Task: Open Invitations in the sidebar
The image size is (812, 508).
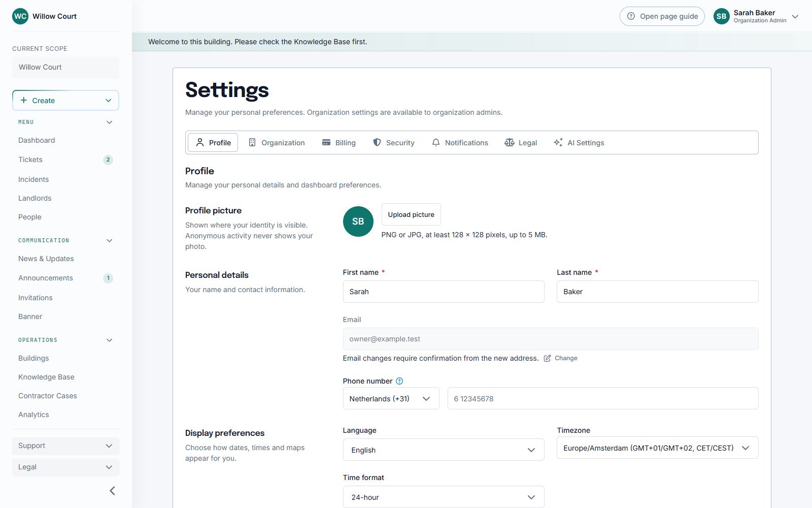Action: [x=36, y=298]
